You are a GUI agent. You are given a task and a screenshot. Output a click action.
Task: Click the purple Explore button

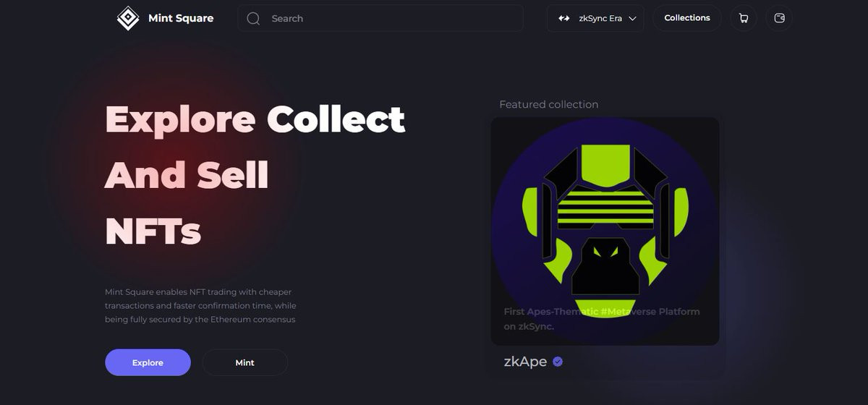tap(148, 362)
